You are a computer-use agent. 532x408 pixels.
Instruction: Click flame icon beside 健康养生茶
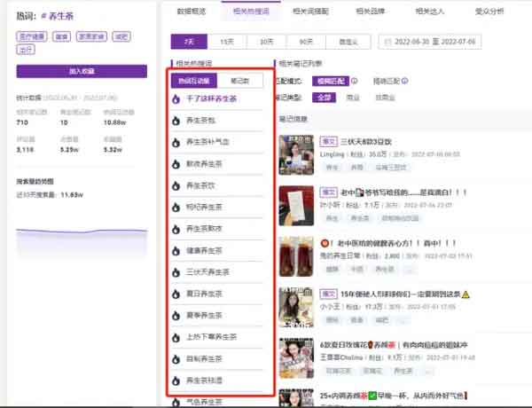[176, 251]
